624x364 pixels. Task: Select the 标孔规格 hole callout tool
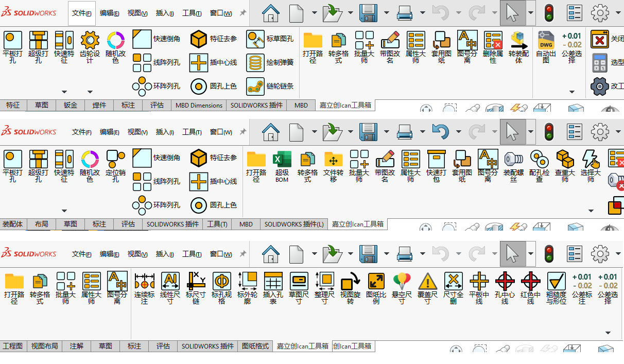(221, 288)
